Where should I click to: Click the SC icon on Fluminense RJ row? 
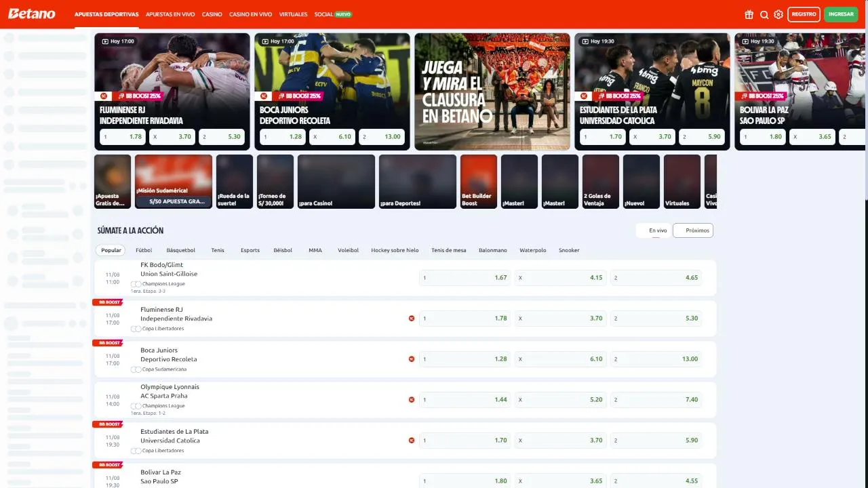[x=412, y=318]
